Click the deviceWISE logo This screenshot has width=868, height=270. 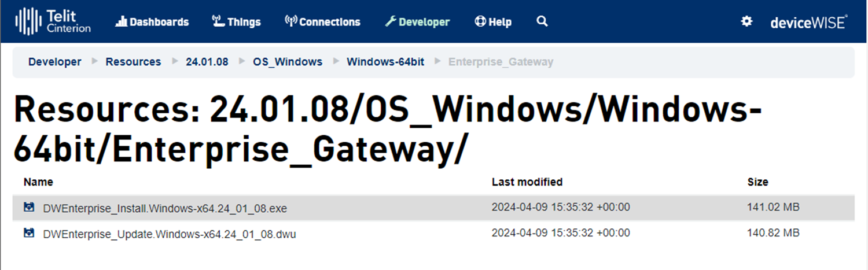point(808,22)
